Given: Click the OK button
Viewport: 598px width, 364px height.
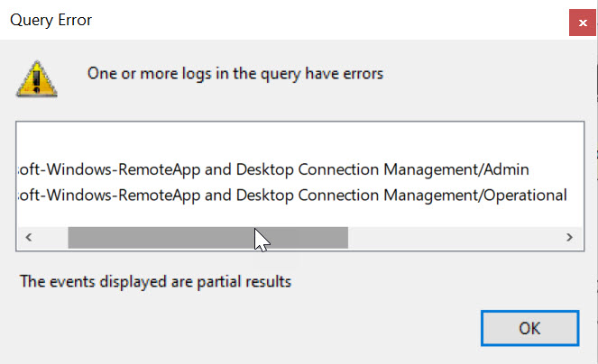Looking at the screenshot, I should point(529,328).
